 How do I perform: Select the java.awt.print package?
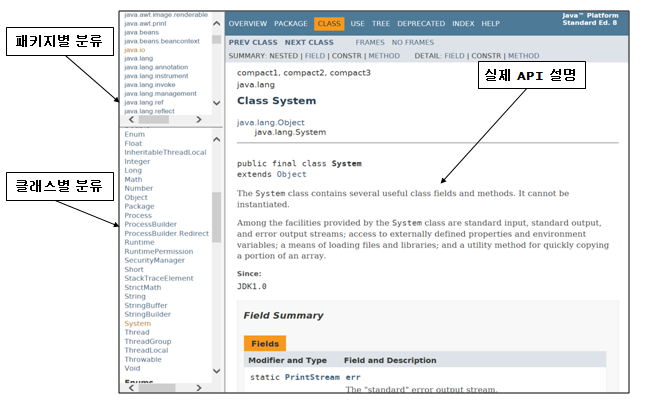tap(145, 24)
